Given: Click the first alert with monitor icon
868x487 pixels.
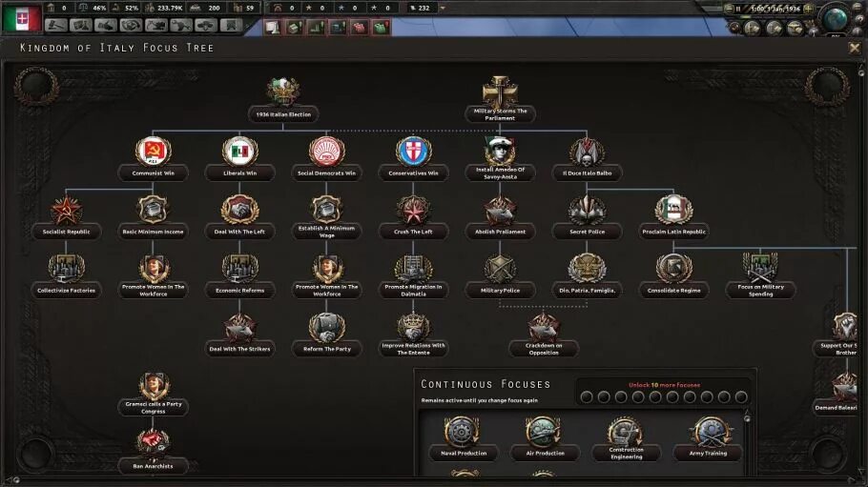Looking at the screenshot, I should (273, 26).
